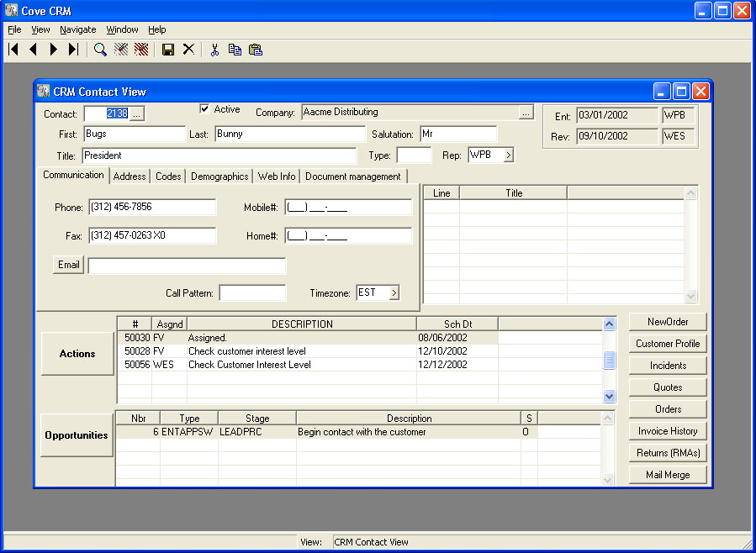The height and width of the screenshot is (553, 756).
Task: Click Actions list scroll down arrow
Action: pos(609,397)
